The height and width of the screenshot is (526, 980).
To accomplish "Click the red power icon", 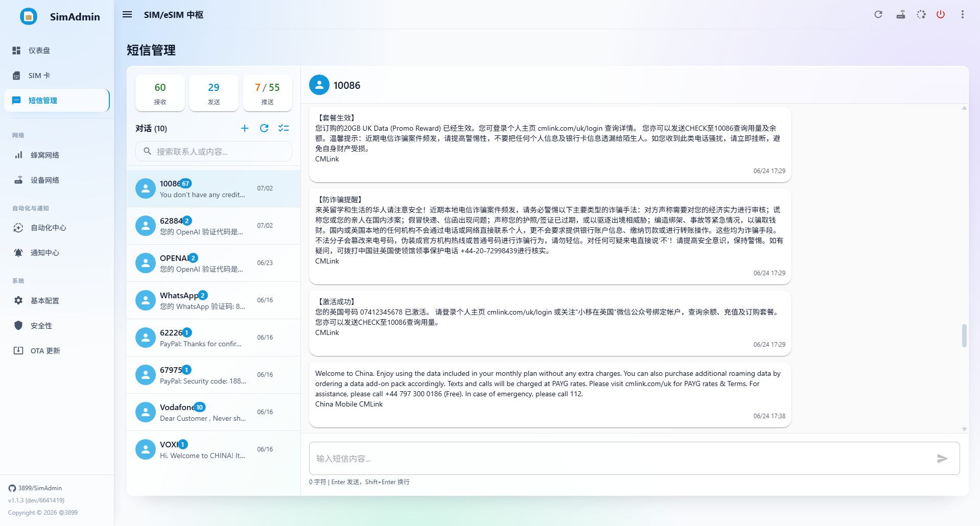I will [941, 15].
